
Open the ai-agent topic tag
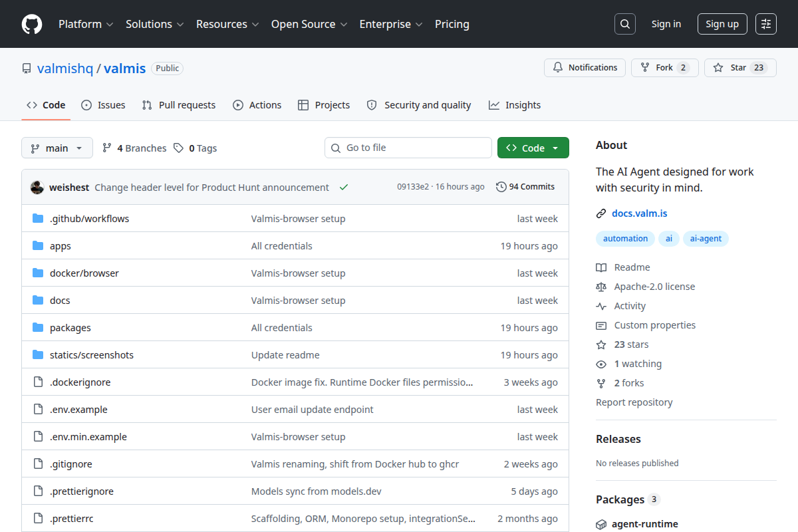[706, 239]
